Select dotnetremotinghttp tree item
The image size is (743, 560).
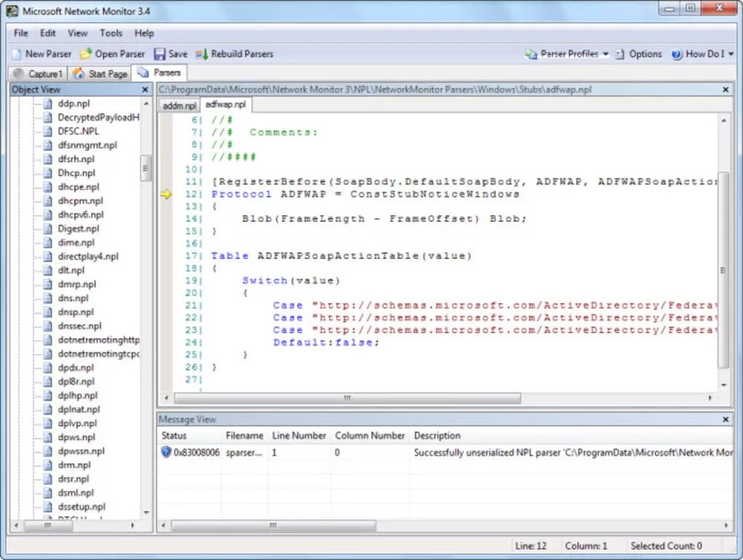point(98,339)
